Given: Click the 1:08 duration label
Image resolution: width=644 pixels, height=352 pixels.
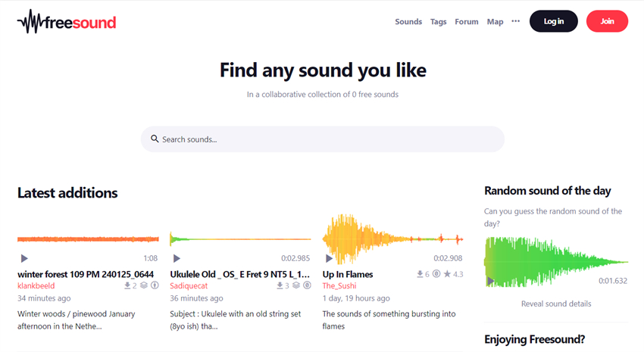Looking at the screenshot, I should pos(150,258).
